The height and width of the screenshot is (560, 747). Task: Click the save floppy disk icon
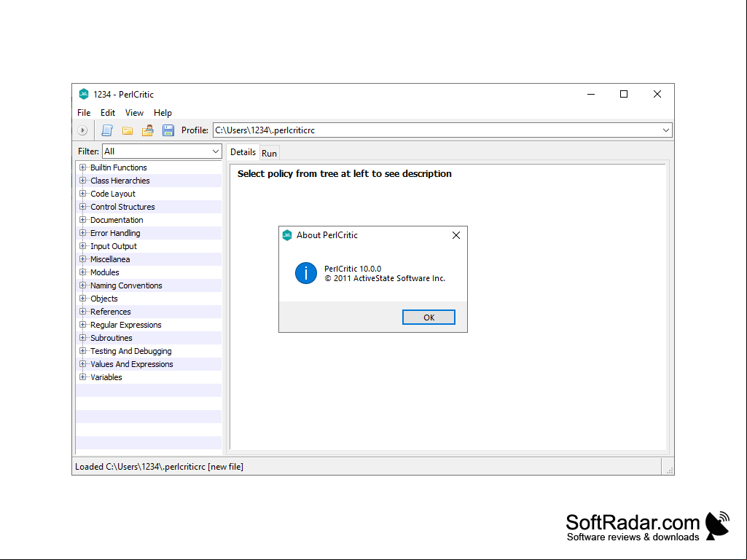(x=168, y=130)
